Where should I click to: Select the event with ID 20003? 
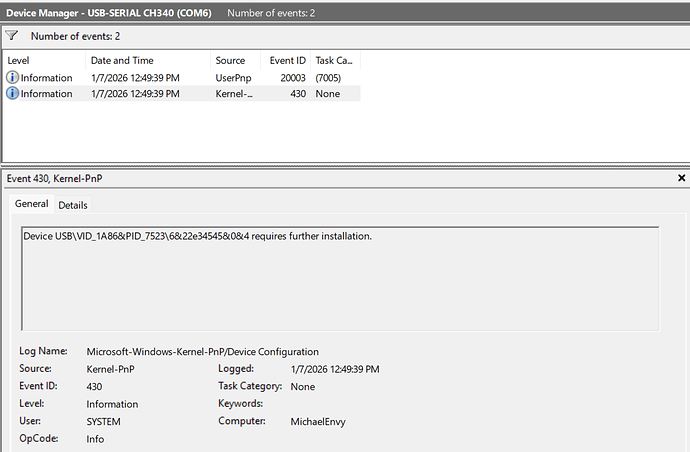(180, 77)
